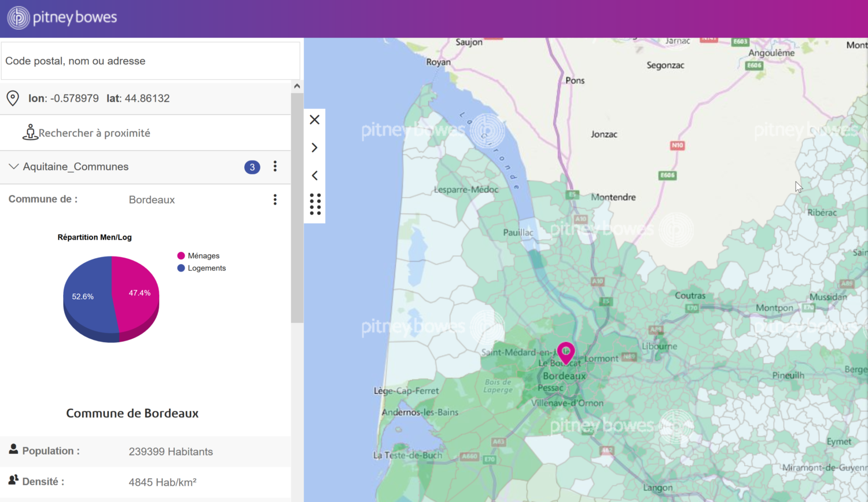868x502 pixels.
Task: Click Lège-Cap-Ferret on the map
Action: 406,391
